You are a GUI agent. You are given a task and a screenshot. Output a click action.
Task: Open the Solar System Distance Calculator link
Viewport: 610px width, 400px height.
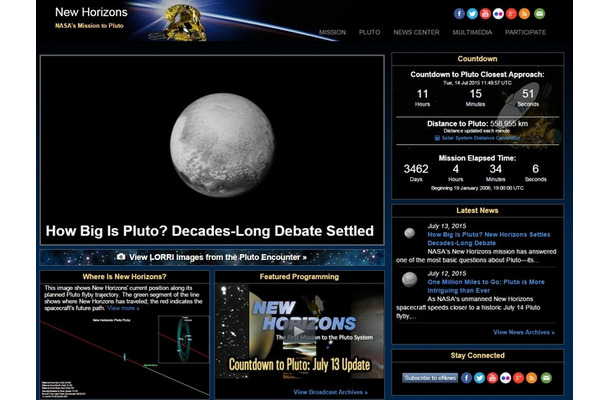480,138
